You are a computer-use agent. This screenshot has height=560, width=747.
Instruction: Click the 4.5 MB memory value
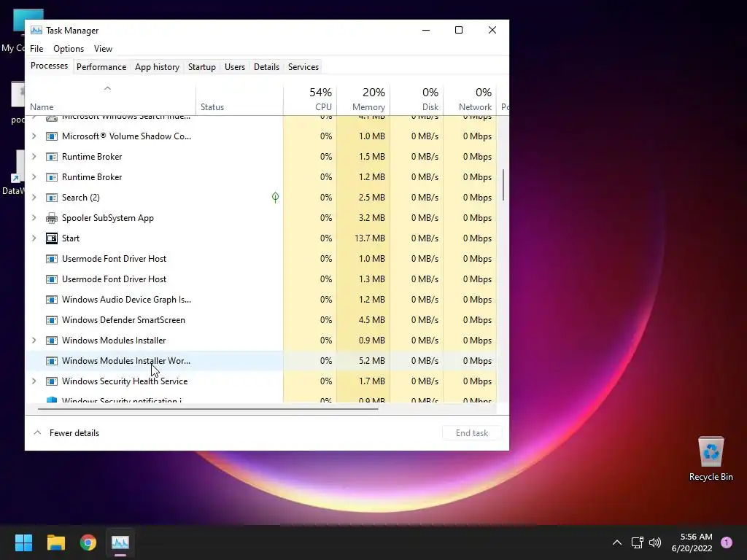pos(371,320)
